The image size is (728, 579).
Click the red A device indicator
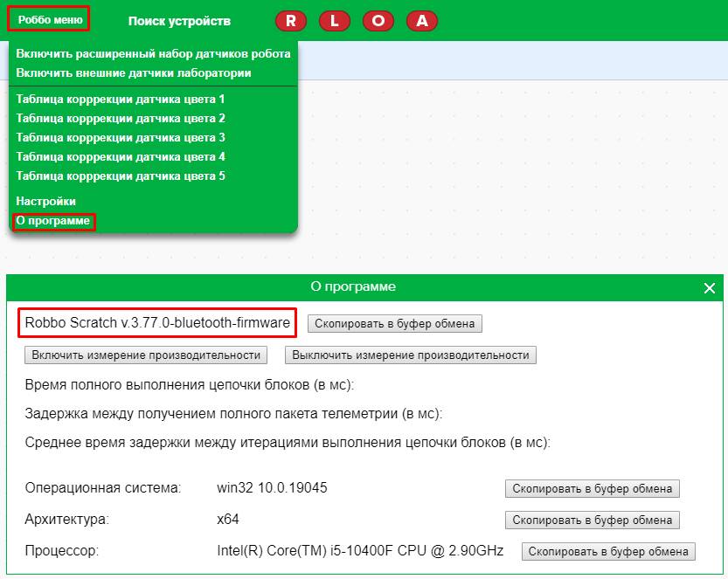click(x=421, y=21)
